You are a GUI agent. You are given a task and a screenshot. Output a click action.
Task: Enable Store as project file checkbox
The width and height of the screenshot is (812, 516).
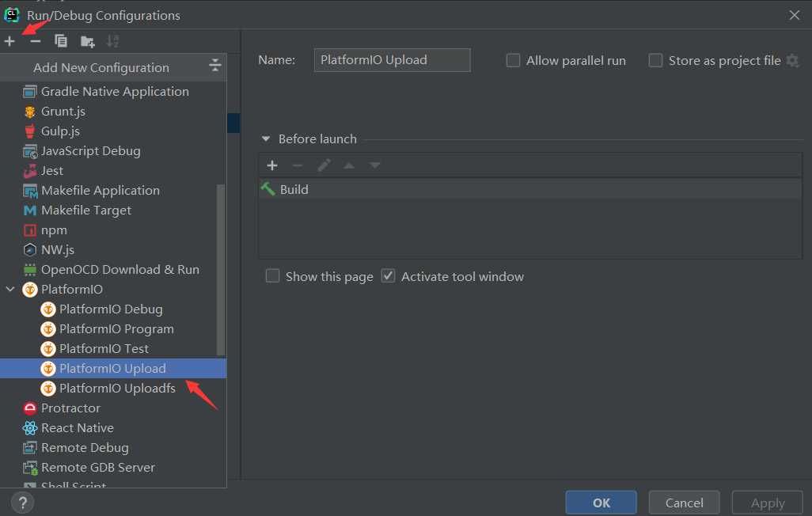coord(655,61)
